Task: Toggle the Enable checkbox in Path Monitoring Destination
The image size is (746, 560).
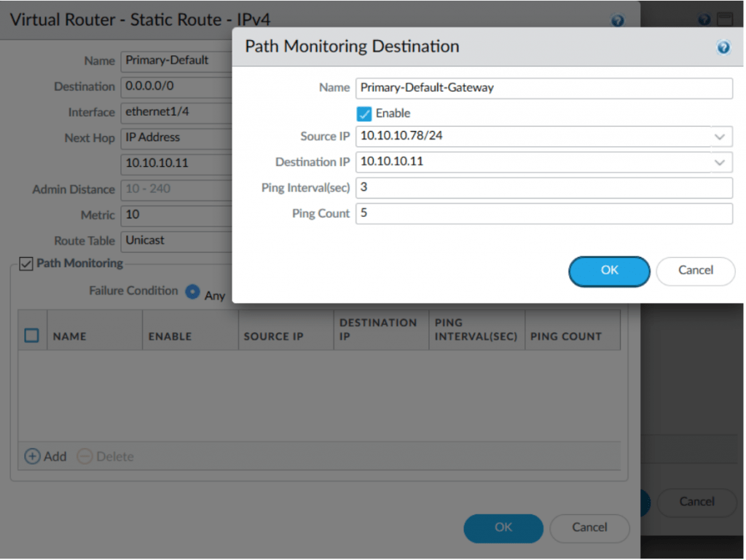Action: coord(364,114)
